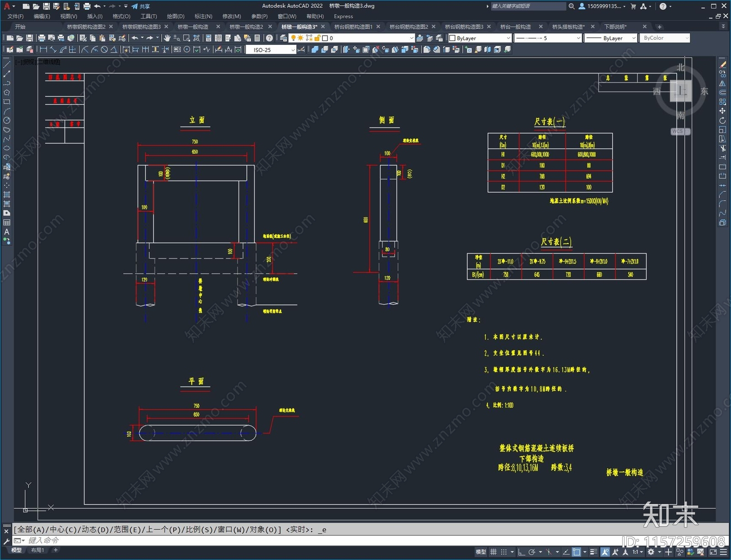Image resolution: width=731 pixels, height=560 pixels.
Task: Click the Move tool in modify toolbar
Action: click(x=722, y=111)
